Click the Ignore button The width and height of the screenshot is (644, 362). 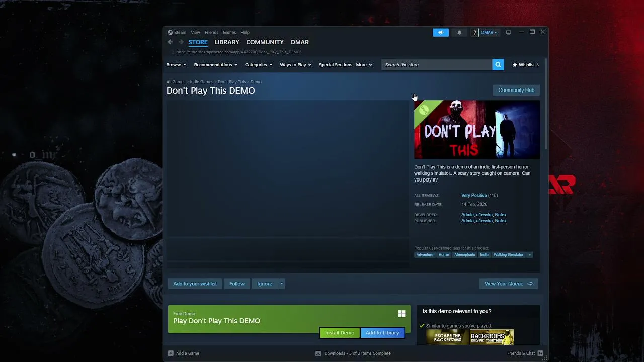[x=265, y=284]
